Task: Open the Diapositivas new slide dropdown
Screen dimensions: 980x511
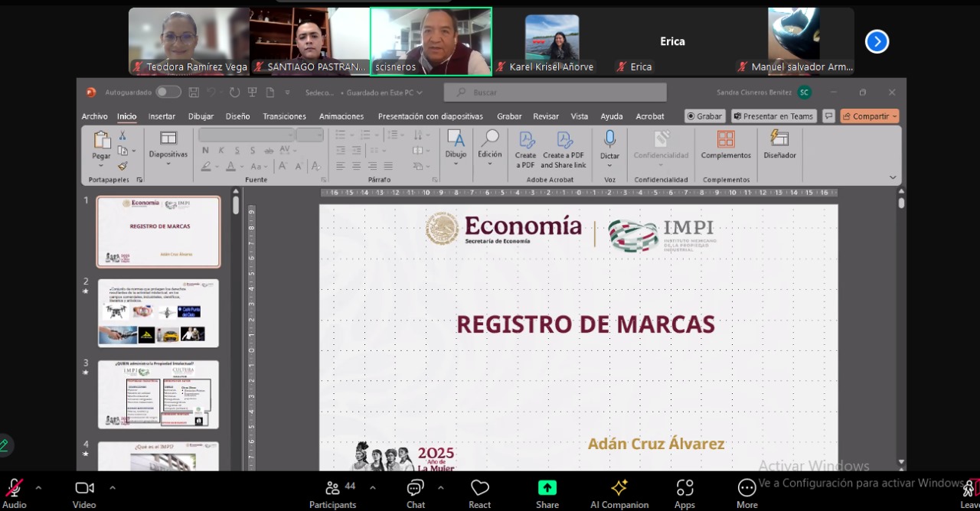Action: [x=168, y=163]
